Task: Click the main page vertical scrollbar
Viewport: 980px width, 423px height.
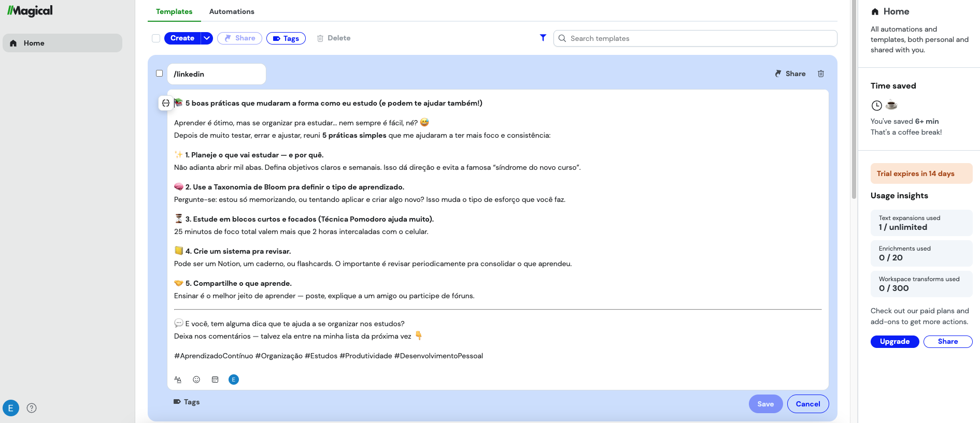Action: tap(854, 99)
